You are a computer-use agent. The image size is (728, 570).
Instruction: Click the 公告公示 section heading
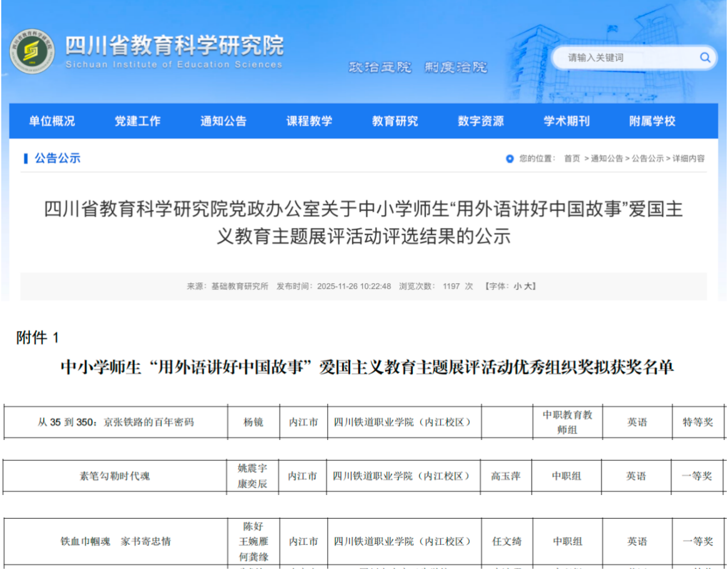pyautogui.click(x=58, y=159)
